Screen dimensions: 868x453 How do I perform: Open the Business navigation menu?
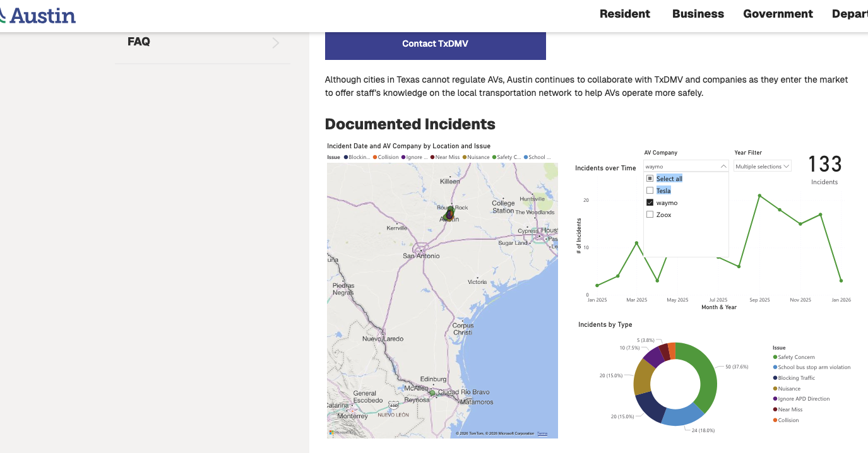point(698,14)
